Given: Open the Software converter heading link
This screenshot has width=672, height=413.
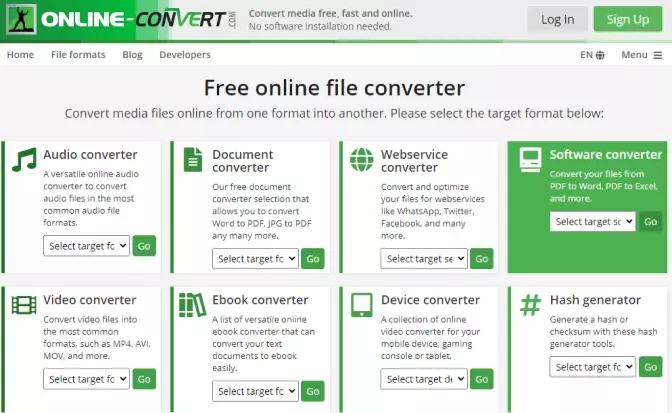Looking at the screenshot, I should coord(606,155).
